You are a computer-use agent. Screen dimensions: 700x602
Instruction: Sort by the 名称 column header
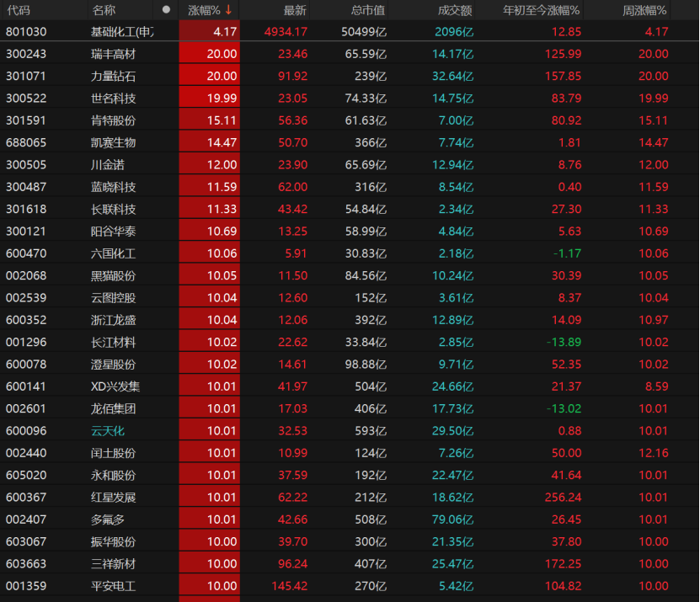tap(104, 10)
